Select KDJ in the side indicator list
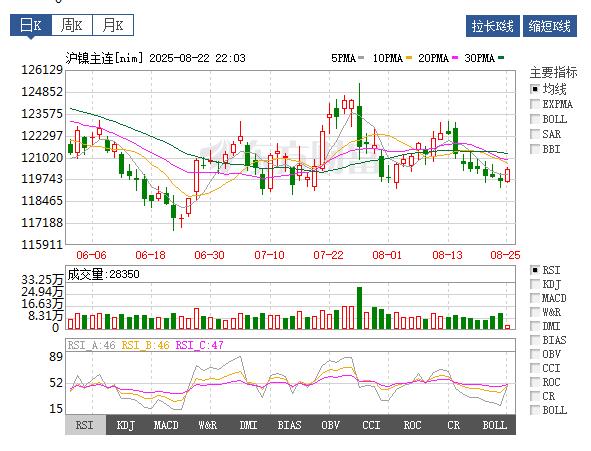Screen dimensions: 591x451 [x=534, y=284]
